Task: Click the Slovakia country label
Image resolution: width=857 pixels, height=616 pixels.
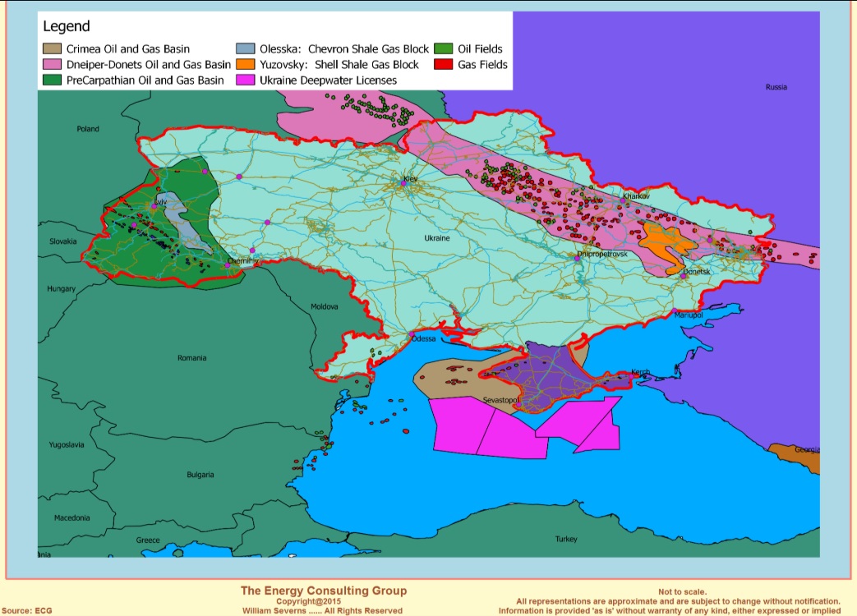Action: point(62,241)
